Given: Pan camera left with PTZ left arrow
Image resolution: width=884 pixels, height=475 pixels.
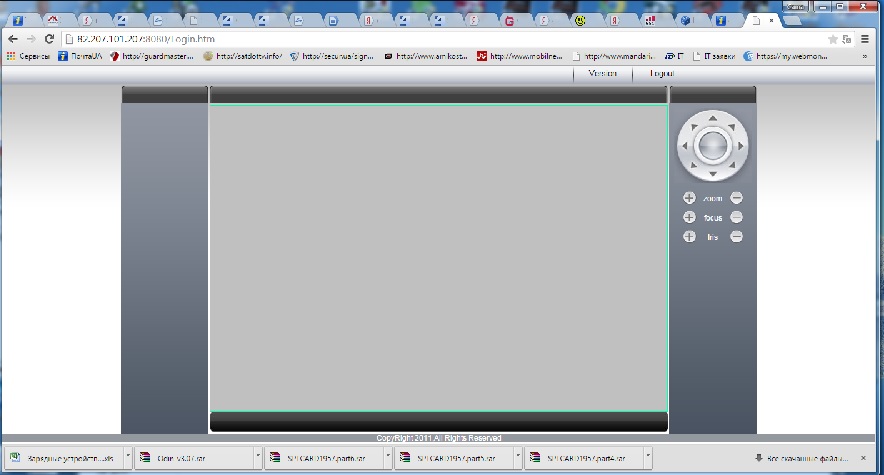Looking at the screenshot, I should click(x=685, y=146).
